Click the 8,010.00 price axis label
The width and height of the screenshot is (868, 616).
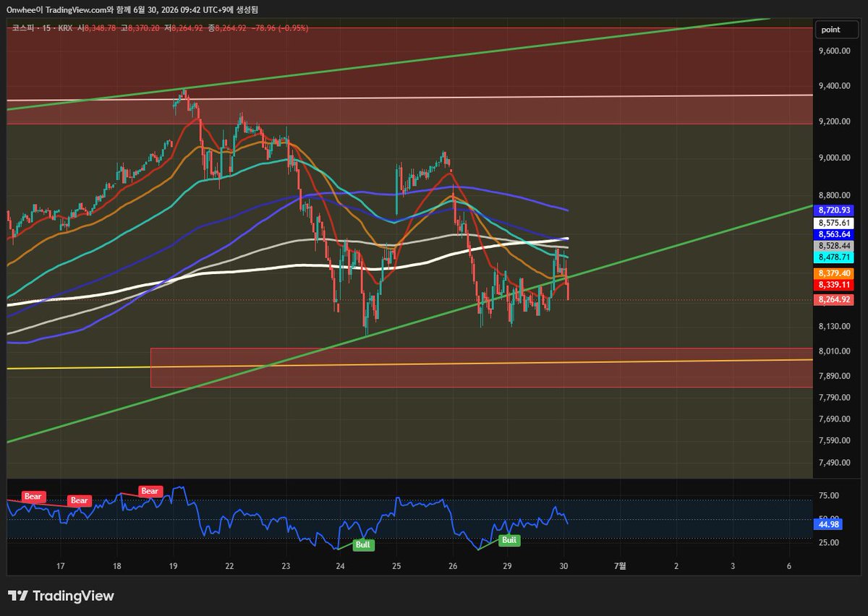834,351
